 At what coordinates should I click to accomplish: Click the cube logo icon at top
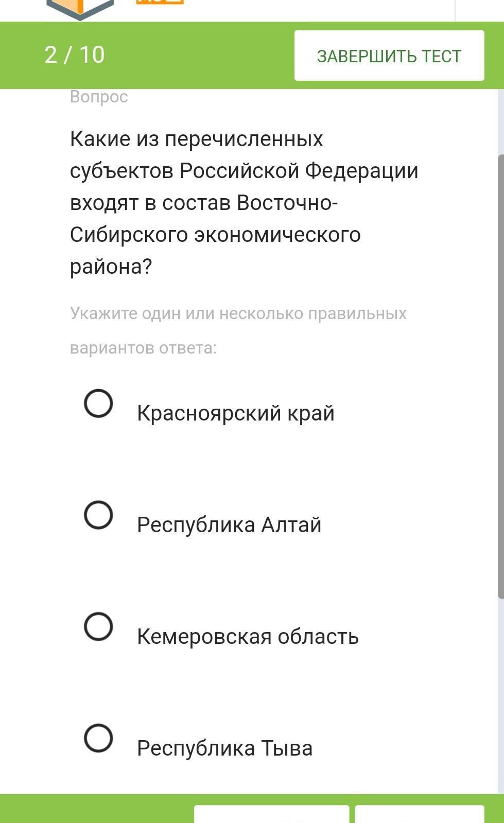click(x=80, y=9)
